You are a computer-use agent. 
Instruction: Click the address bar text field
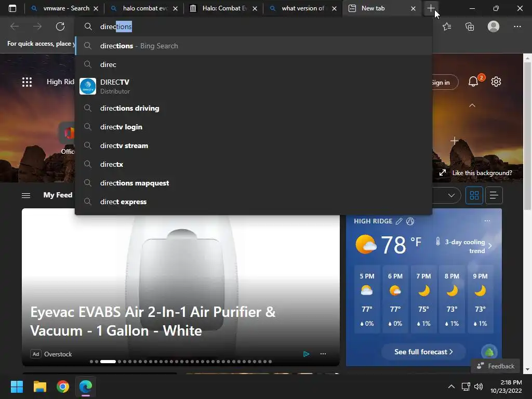point(254,26)
